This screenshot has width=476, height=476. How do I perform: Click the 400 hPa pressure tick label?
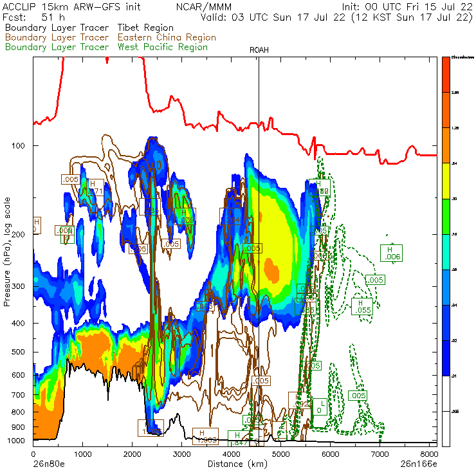point(18,323)
